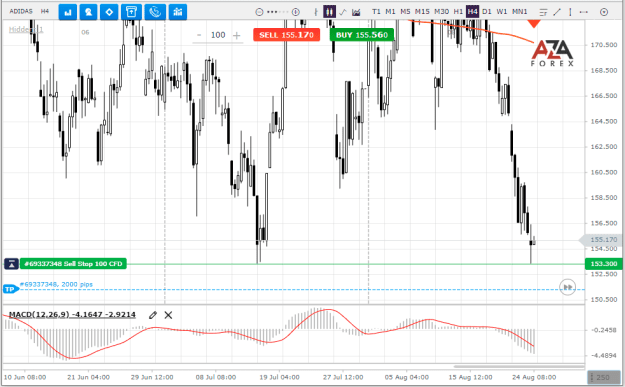Click the scroll-to-latest fast-forward button
The image size is (625, 387).
click(568, 287)
